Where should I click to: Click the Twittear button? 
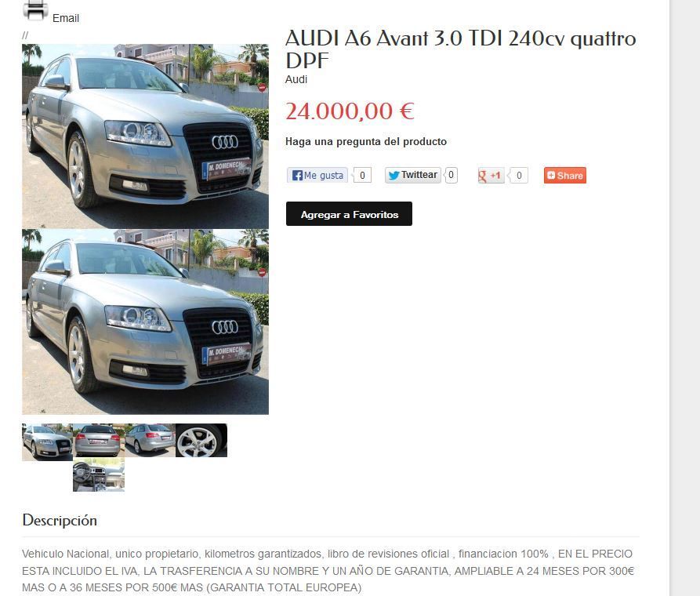pyautogui.click(x=413, y=175)
